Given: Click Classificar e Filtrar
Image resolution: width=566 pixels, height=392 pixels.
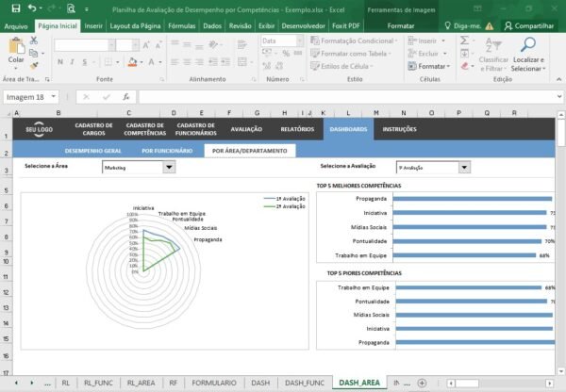Looking at the screenshot, I should (493, 54).
